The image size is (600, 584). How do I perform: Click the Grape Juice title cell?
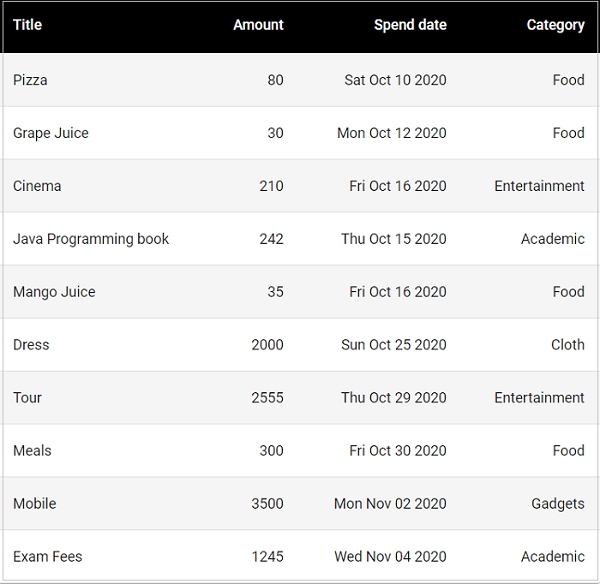tap(51, 133)
